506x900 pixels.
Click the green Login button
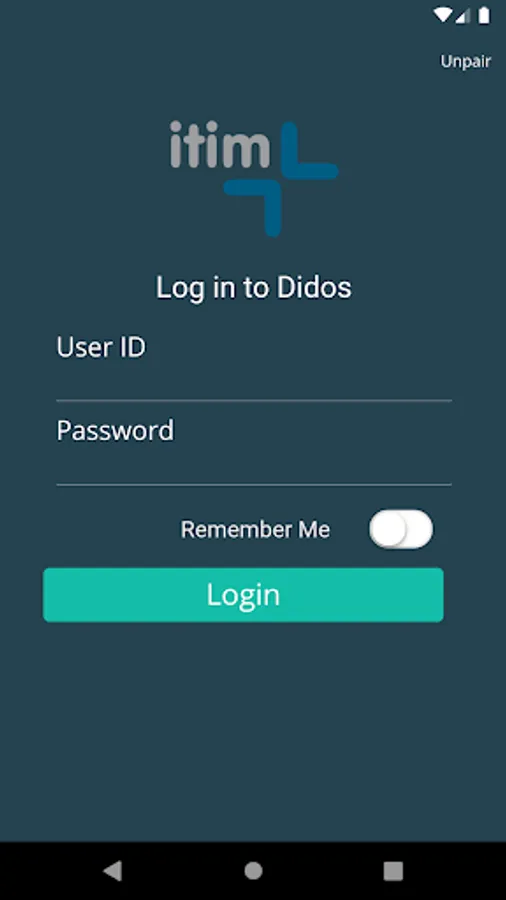[x=243, y=595]
